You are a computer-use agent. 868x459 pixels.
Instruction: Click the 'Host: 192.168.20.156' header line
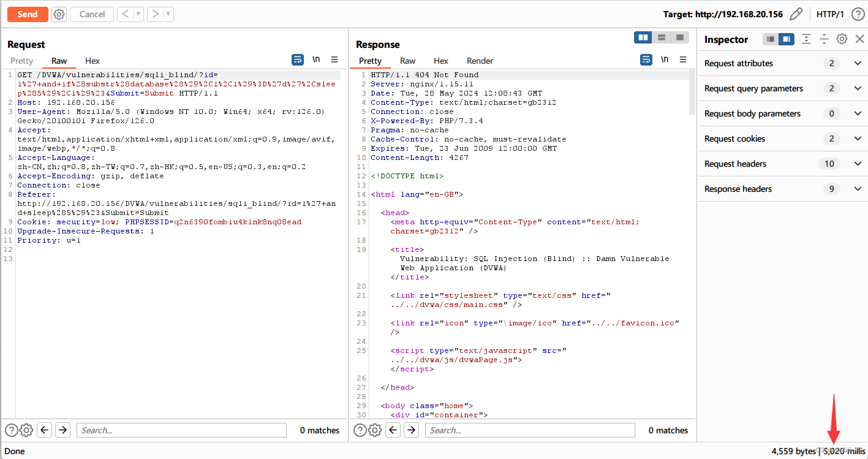click(x=66, y=102)
